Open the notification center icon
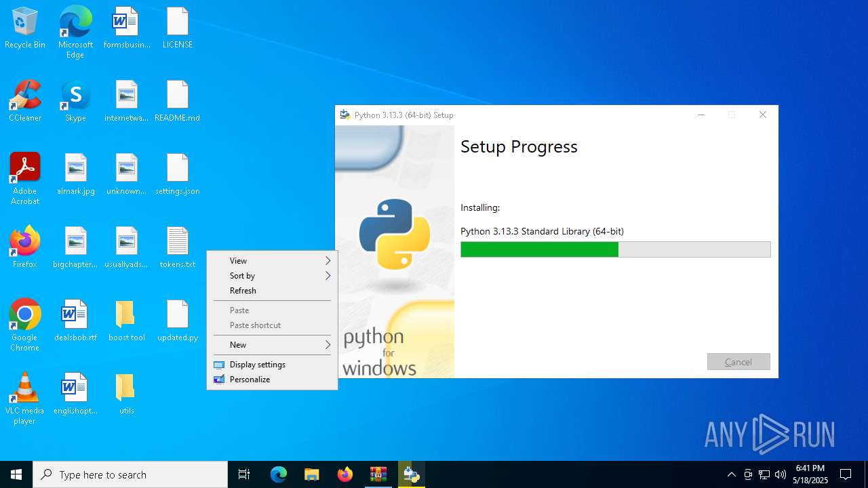Screen dimensions: 868x488 coord(846,474)
